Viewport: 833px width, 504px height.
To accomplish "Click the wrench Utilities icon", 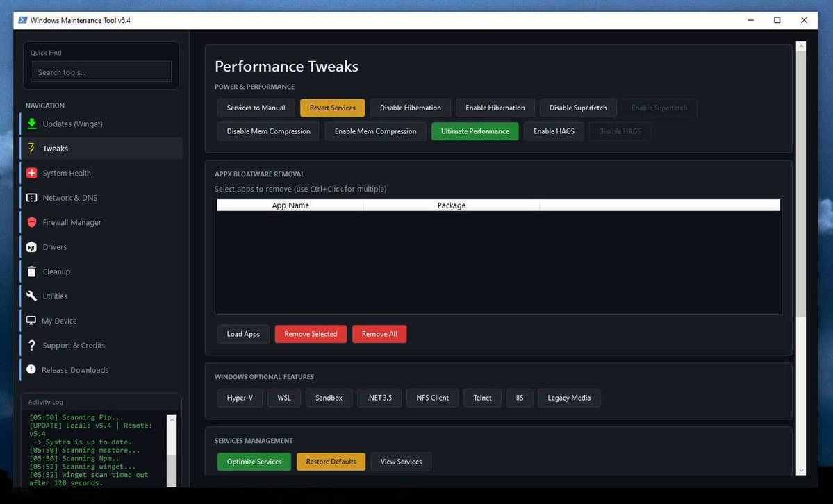I will (x=32, y=296).
